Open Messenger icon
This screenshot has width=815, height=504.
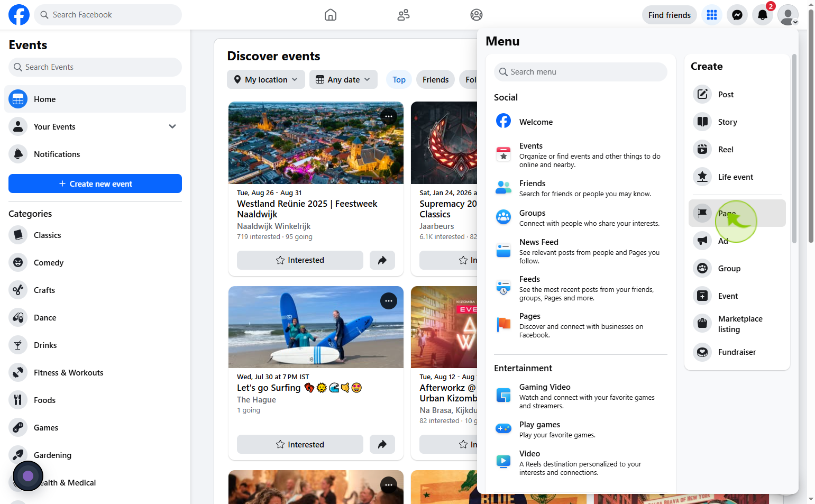pos(737,15)
